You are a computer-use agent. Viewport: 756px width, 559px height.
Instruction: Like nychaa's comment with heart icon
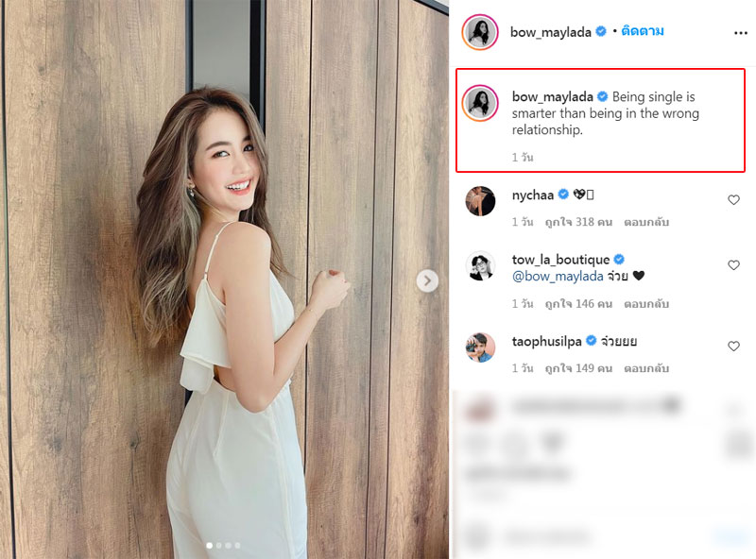733,199
